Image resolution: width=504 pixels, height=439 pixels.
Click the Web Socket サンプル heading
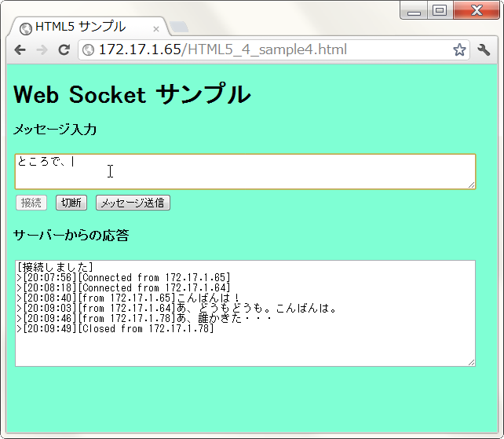click(132, 94)
